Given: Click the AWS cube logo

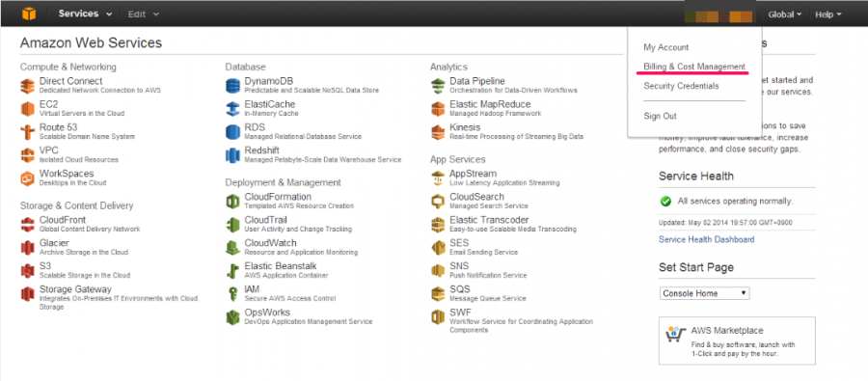Looking at the screenshot, I should pyautogui.click(x=29, y=14).
